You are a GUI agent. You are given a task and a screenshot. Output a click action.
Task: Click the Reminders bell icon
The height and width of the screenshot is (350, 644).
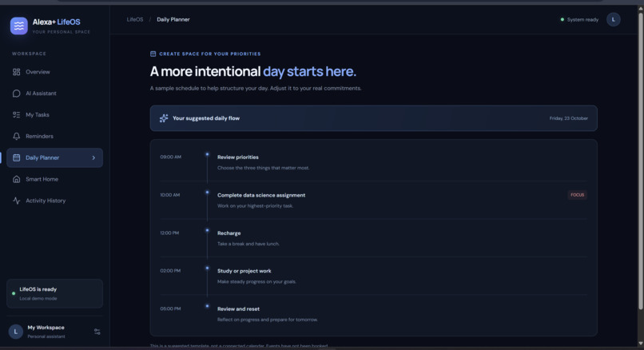tap(17, 136)
